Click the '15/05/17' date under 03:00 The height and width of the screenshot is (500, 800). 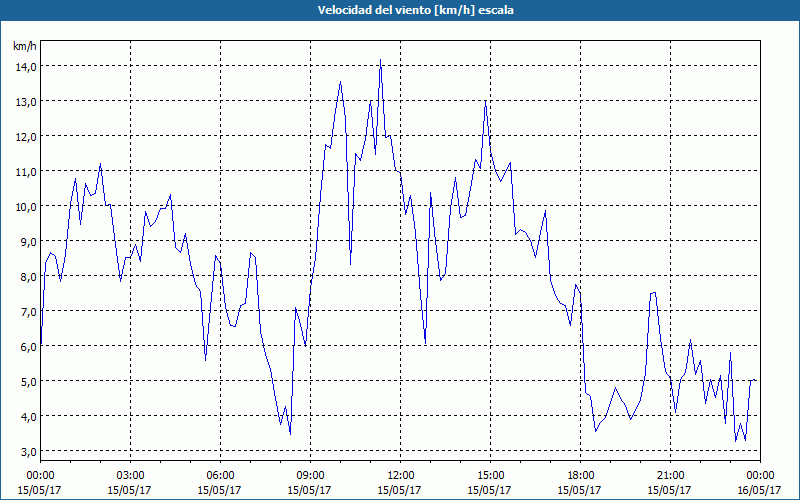click(129, 490)
